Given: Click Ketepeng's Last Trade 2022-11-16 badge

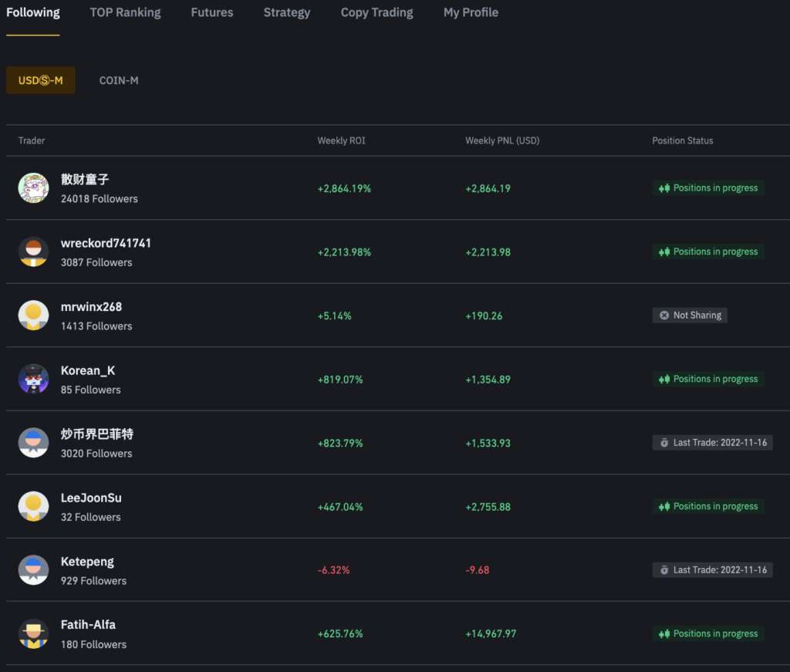Looking at the screenshot, I should click(x=712, y=570).
